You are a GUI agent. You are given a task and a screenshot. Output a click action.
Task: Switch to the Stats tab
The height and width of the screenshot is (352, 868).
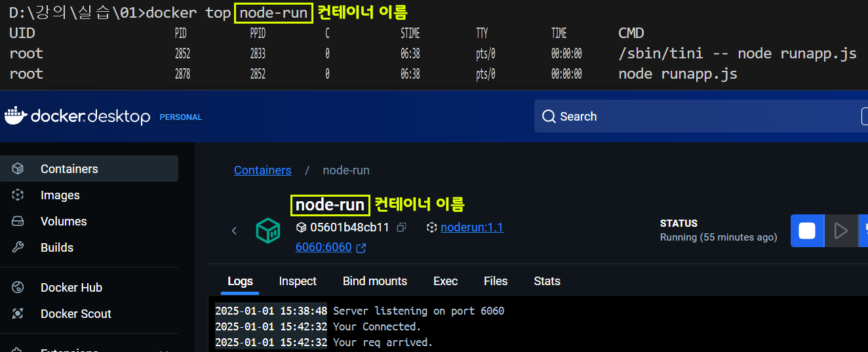(547, 281)
